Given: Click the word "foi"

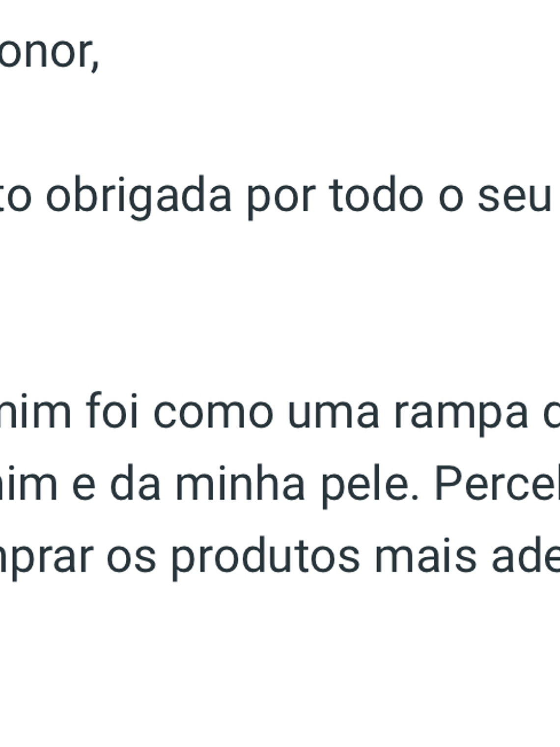Looking at the screenshot, I should coord(112,412).
